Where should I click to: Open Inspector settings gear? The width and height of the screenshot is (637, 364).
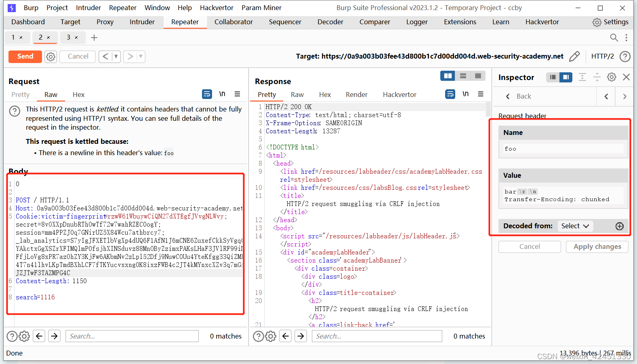612,77
